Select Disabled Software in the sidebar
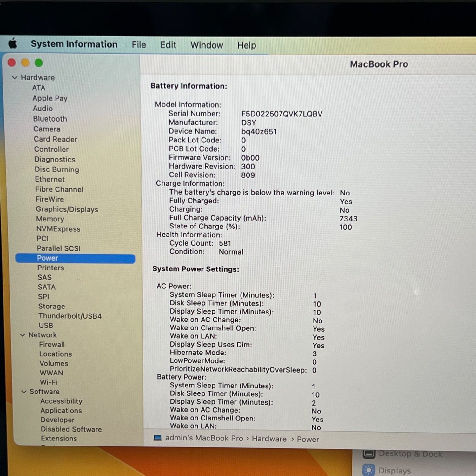Image resolution: width=476 pixels, height=476 pixels. click(71, 429)
